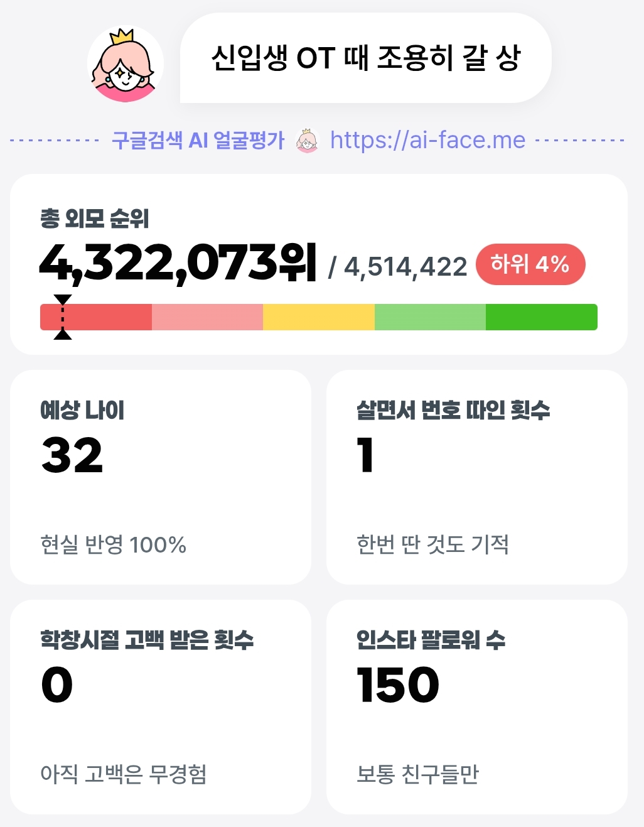Screen dimensions: 644x827
Task: Click the rank position marker on the bar
Action: click(63, 316)
